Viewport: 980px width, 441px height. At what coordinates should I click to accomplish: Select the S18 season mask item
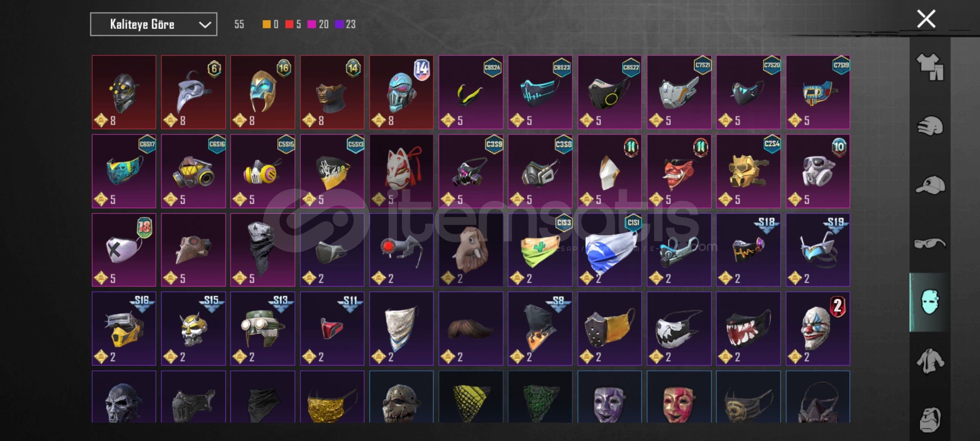(748, 250)
